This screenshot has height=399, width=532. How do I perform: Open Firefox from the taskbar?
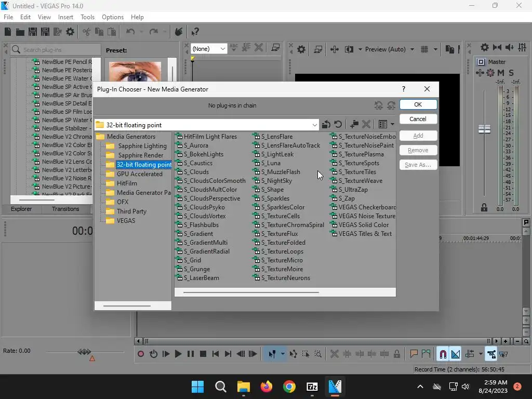pos(267,387)
